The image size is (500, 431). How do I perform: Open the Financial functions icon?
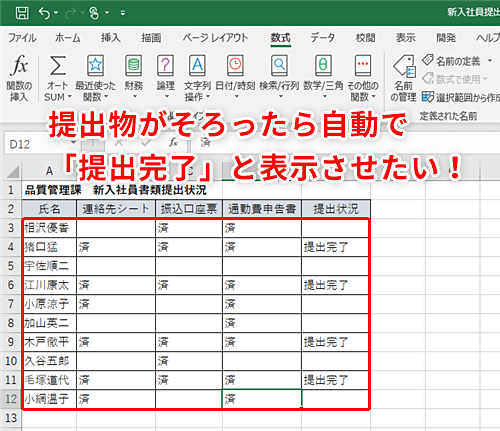coord(134,65)
